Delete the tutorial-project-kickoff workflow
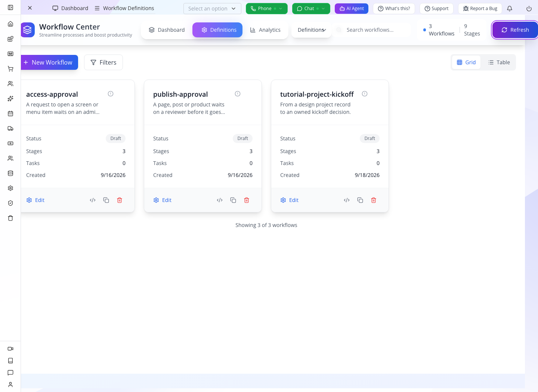 click(374, 200)
